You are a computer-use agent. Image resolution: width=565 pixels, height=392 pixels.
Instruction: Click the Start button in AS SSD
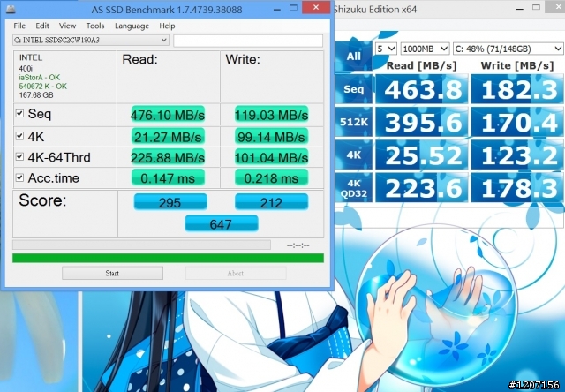(x=112, y=273)
